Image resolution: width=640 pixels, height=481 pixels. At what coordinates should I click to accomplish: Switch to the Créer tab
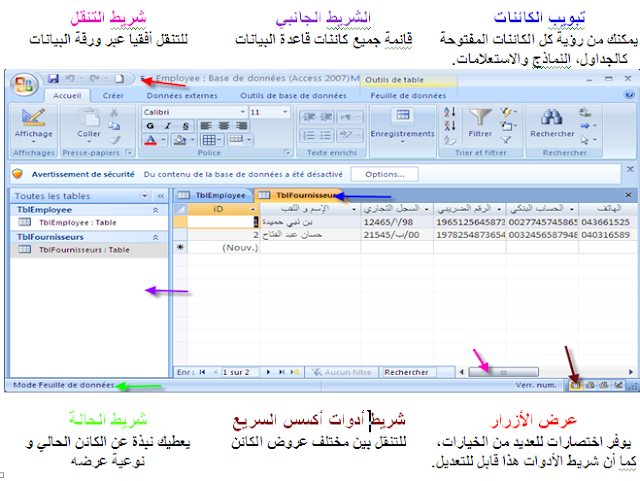(x=113, y=96)
